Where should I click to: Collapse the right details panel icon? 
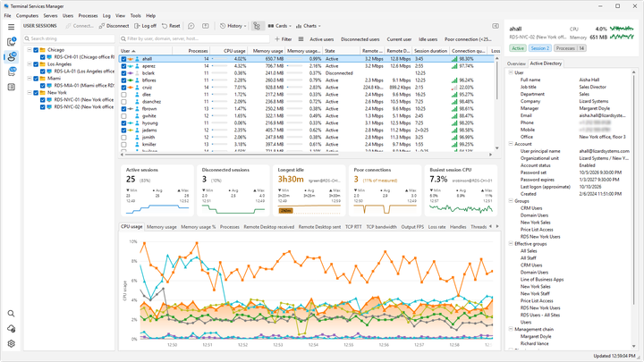click(x=496, y=26)
